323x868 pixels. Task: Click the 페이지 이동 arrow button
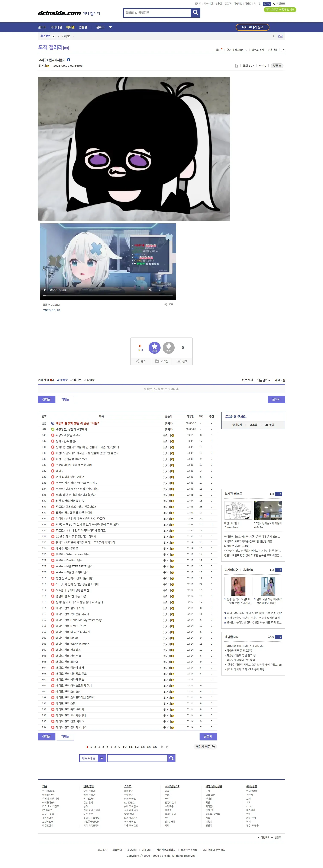click(205, 747)
